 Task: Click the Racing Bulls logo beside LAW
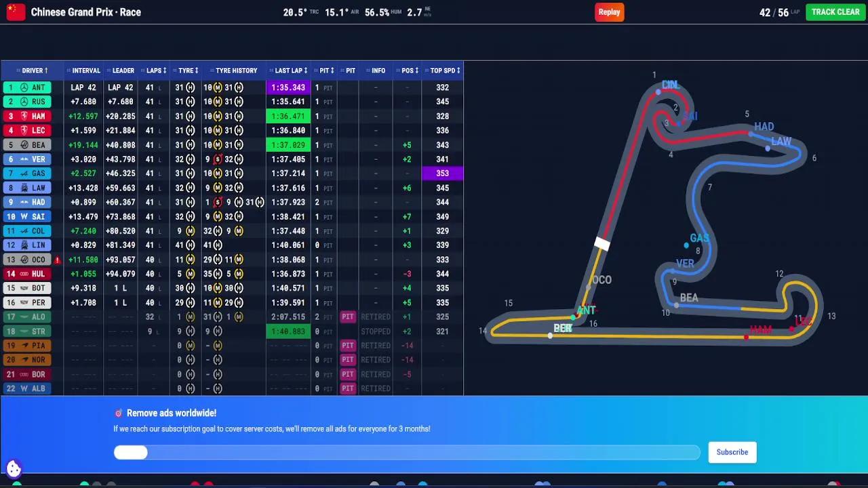point(24,188)
